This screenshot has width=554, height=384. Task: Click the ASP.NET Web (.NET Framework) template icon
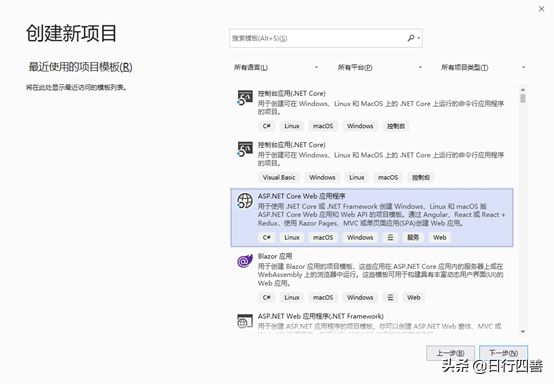[244, 321]
